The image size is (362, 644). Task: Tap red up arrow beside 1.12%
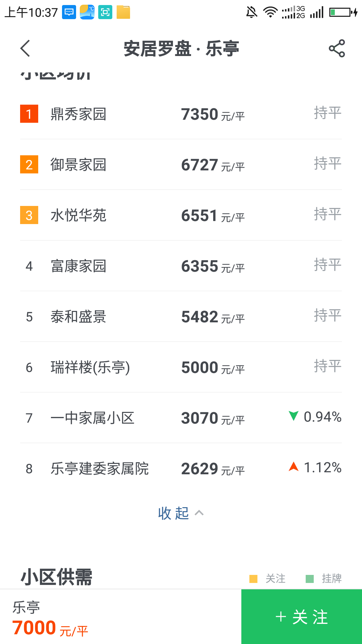pyautogui.click(x=294, y=467)
